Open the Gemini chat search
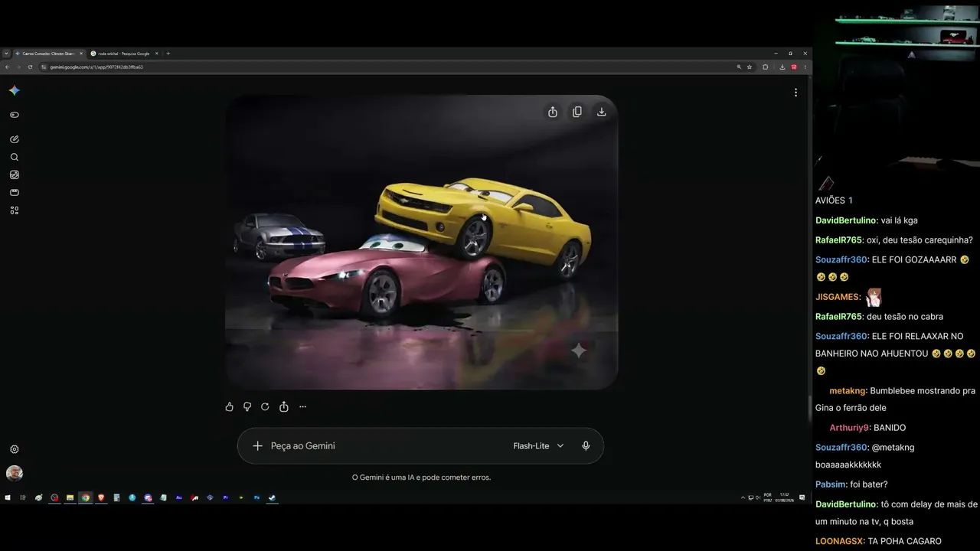The height and width of the screenshot is (551, 980). click(14, 157)
